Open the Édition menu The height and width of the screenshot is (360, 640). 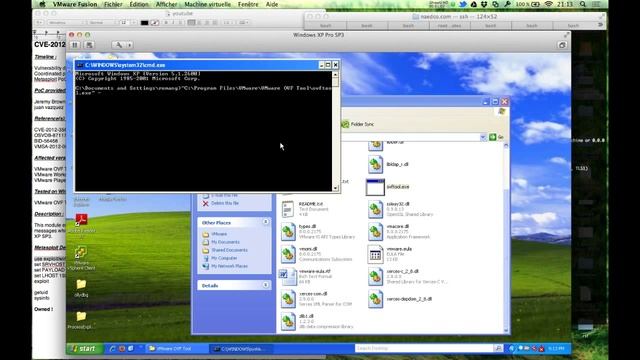(139, 4)
